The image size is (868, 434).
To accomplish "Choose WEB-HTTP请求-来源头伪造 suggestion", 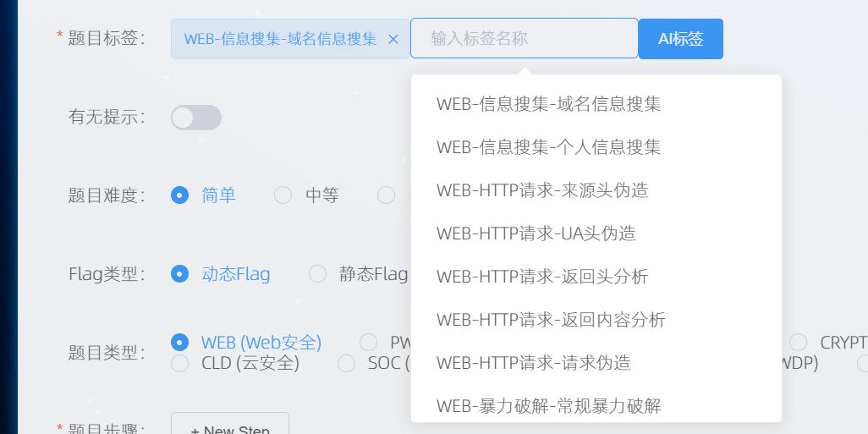I will point(542,190).
